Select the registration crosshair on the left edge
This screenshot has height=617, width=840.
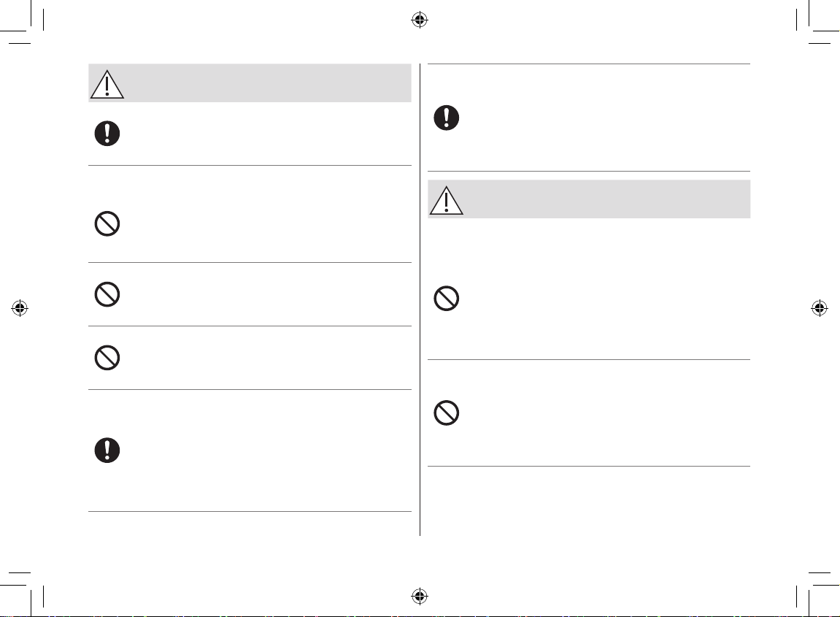coord(20,308)
